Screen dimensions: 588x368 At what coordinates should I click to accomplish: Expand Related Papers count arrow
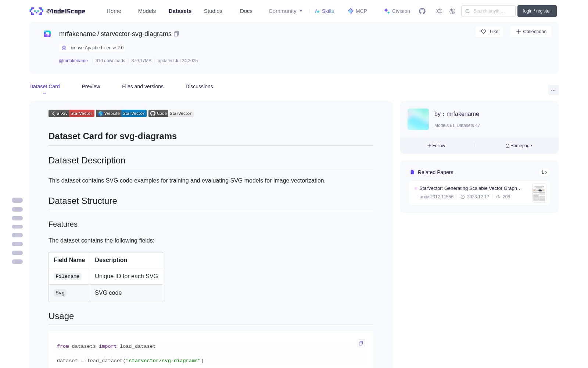(x=544, y=172)
